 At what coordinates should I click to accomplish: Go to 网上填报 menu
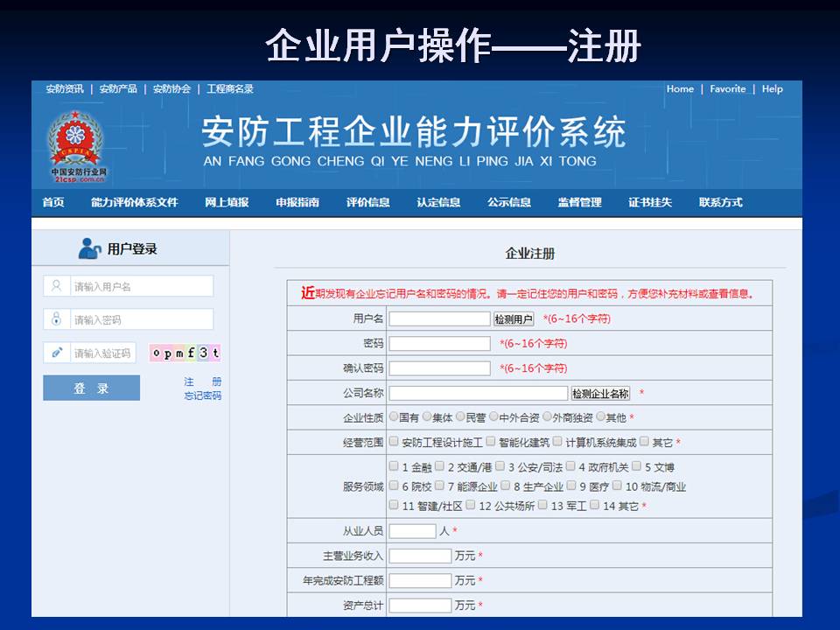pyautogui.click(x=227, y=202)
